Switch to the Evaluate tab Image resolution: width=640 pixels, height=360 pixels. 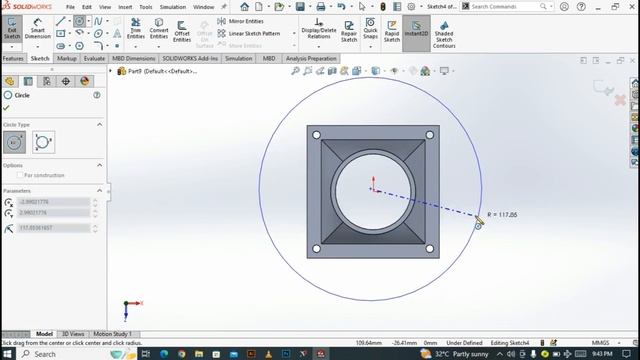[94, 58]
